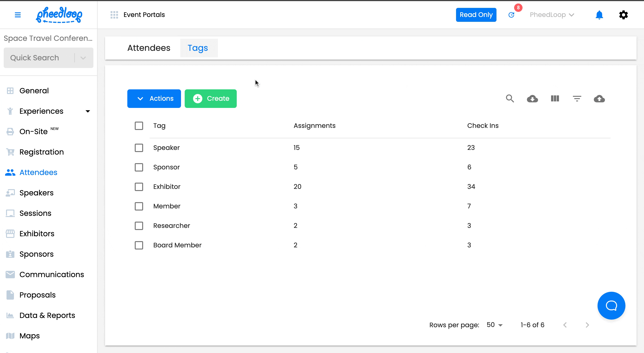Open the notifications bell

point(599,15)
